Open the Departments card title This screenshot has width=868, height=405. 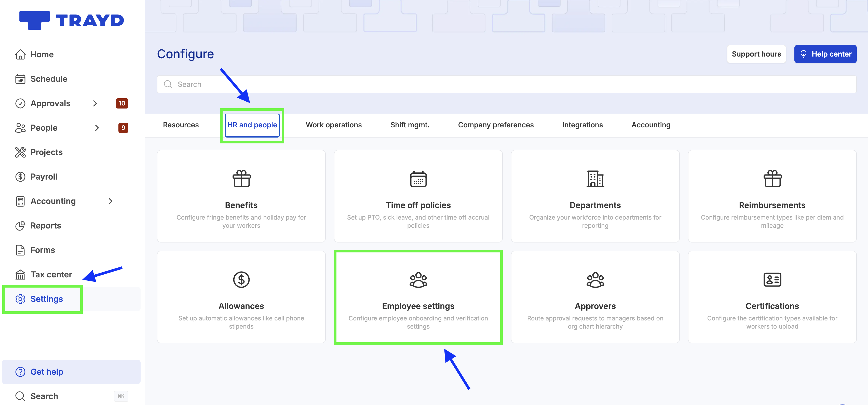(595, 205)
